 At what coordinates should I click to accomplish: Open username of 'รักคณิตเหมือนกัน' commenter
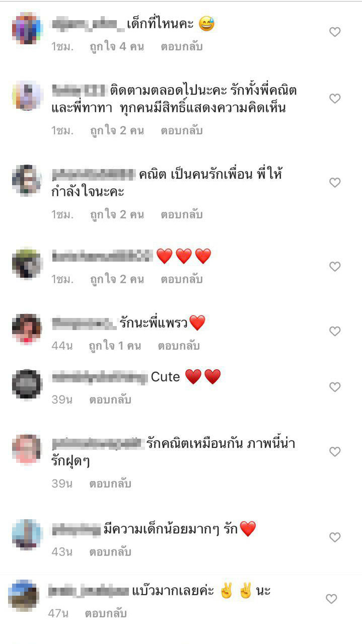(x=98, y=444)
